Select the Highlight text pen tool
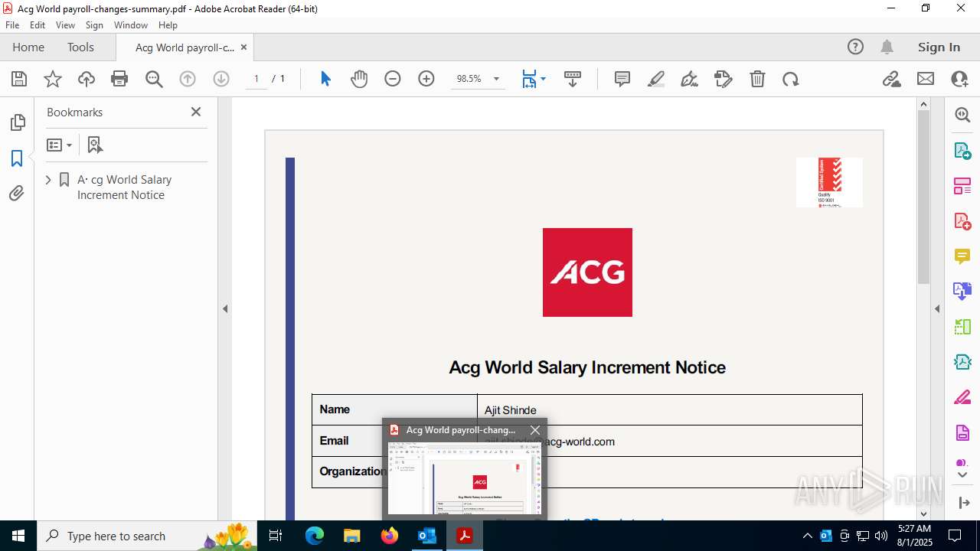The image size is (980, 551). tap(656, 79)
